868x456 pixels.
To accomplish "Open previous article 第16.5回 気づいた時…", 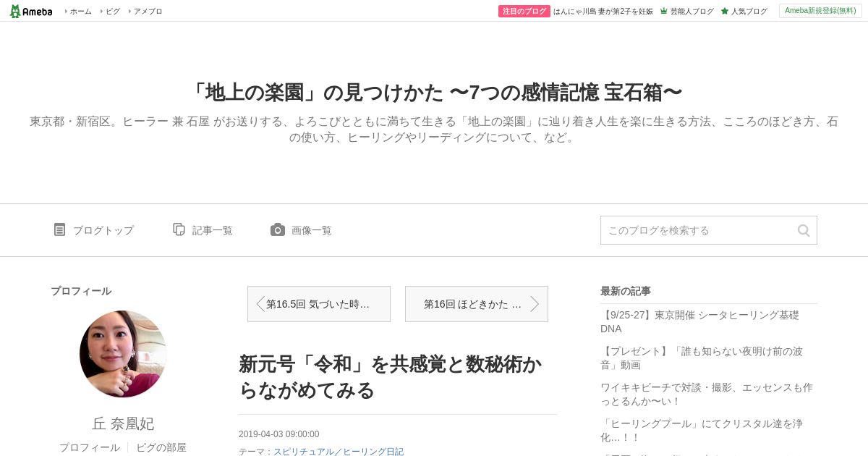I will [319, 304].
